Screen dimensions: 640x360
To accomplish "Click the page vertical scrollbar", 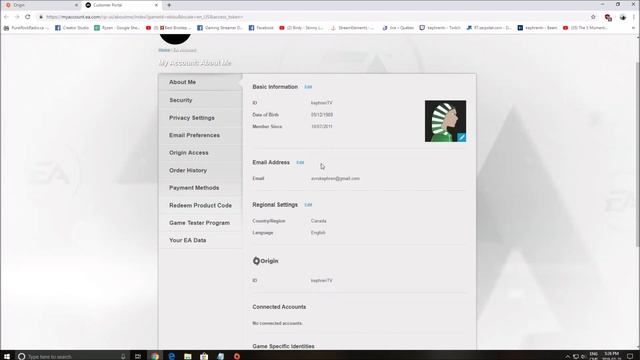I will point(638,153).
